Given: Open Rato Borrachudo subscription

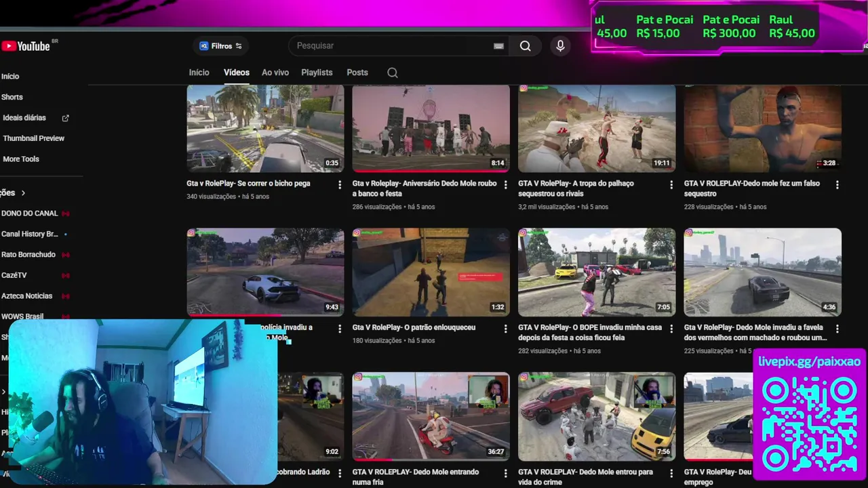Looking at the screenshot, I should pyautogui.click(x=28, y=255).
